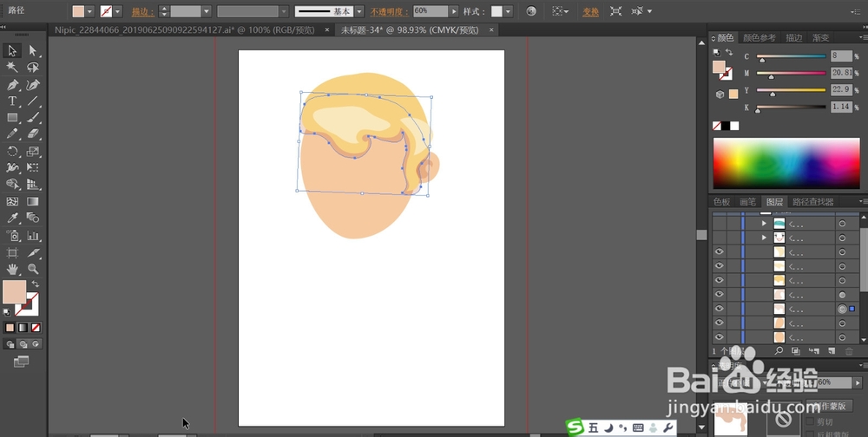Open the 基本 brush definition dropdown

coord(360,11)
